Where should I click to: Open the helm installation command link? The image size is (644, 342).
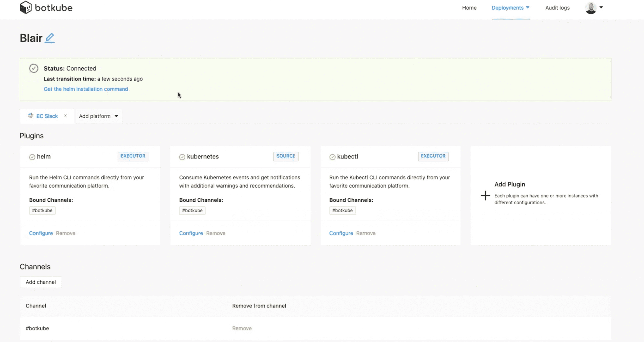point(86,89)
